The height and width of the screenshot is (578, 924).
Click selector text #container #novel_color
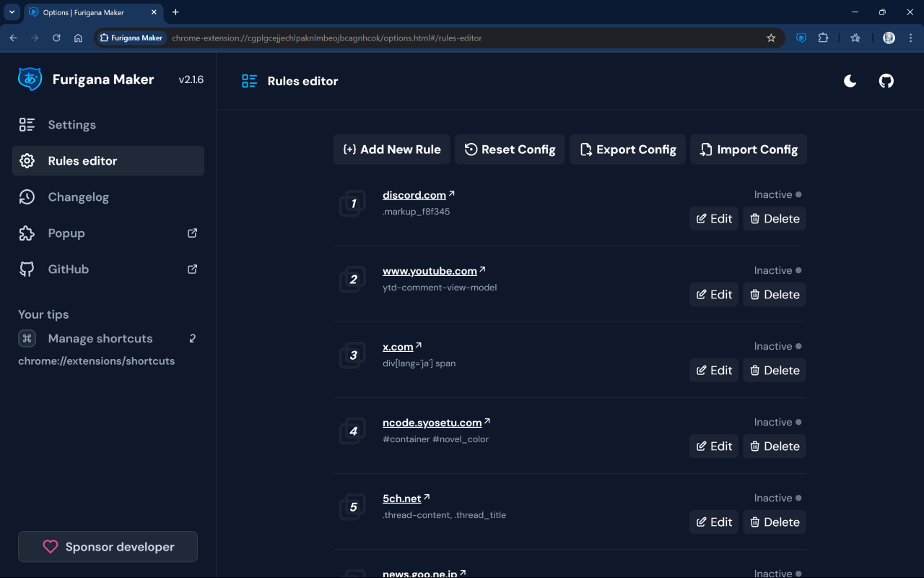(436, 439)
